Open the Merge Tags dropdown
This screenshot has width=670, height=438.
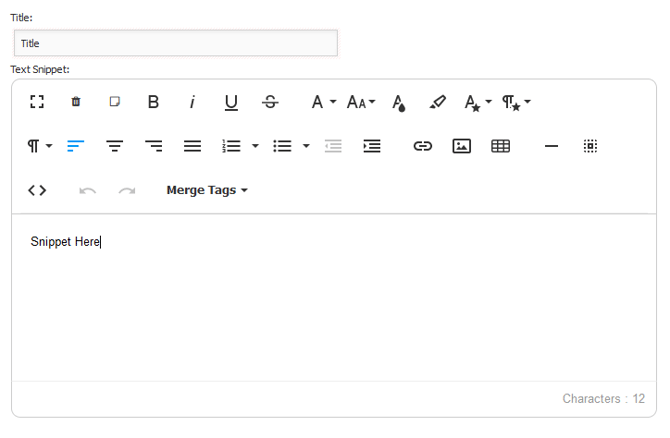(207, 190)
